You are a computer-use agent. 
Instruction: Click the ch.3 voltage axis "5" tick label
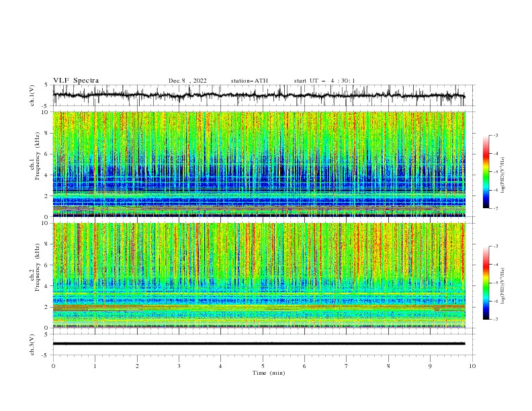[46, 334]
